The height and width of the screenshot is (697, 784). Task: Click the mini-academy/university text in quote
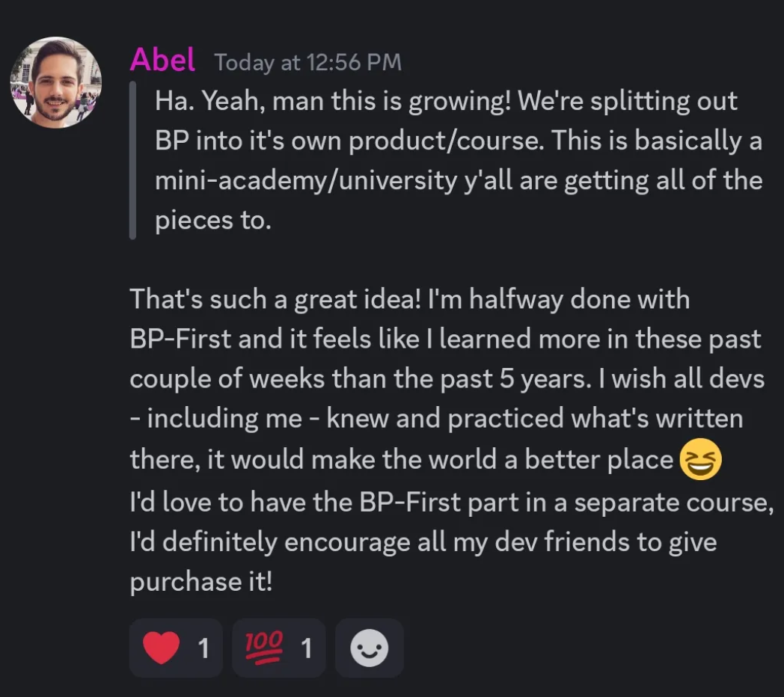[306, 180]
